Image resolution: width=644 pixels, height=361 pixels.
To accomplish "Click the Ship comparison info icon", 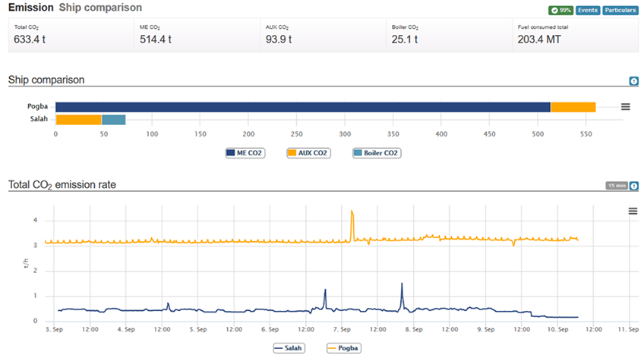I will click(633, 81).
